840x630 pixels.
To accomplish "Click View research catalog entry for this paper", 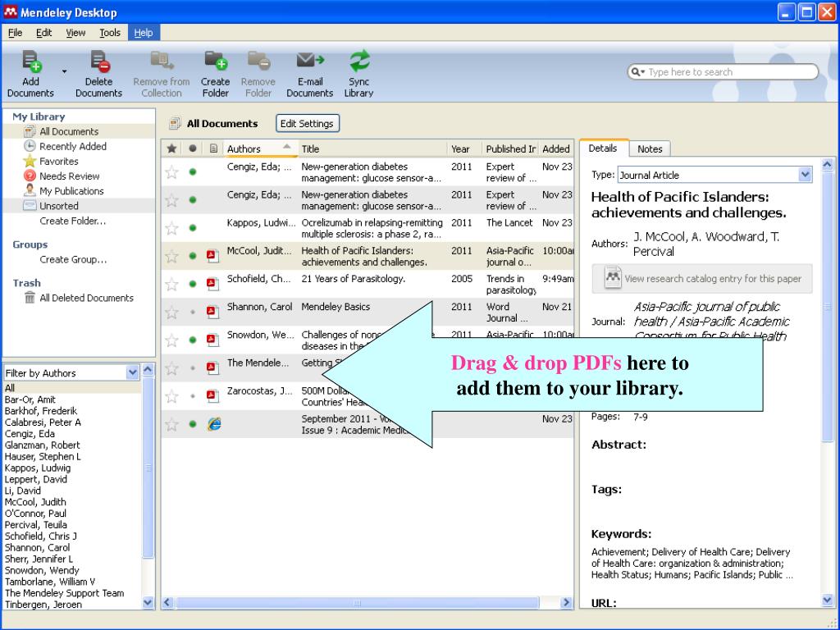I will pos(702,279).
